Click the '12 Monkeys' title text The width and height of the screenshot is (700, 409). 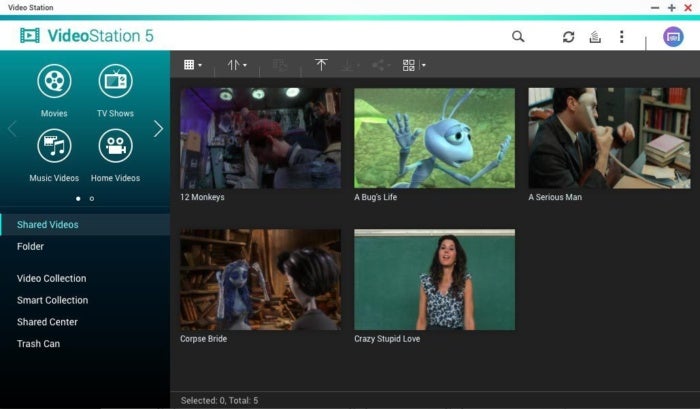(x=202, y=197)
